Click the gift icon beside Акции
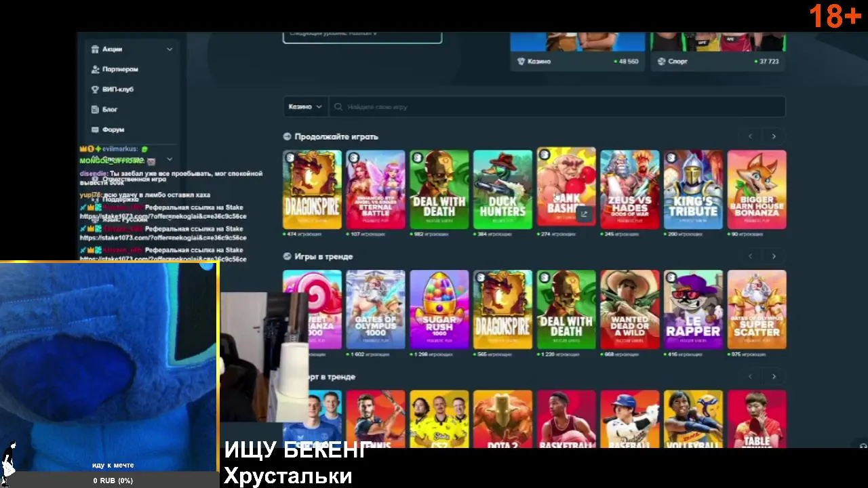 pos(96,49)
